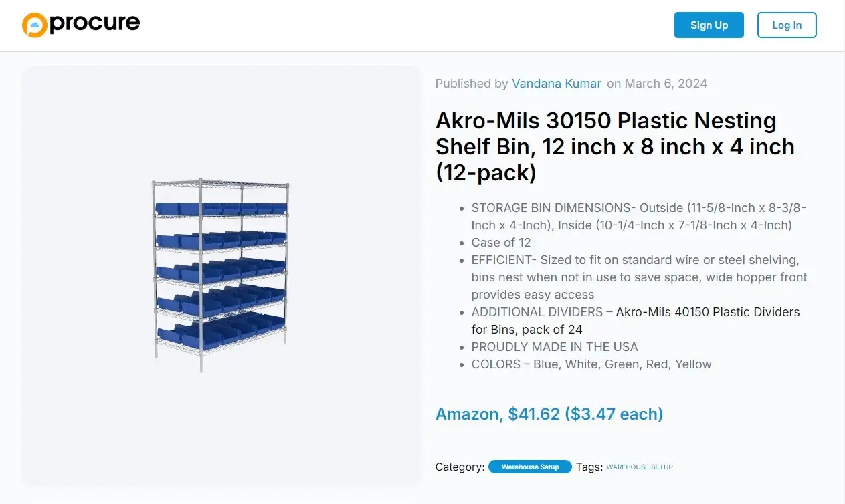Click the "Published by" text

click(471, 84)
